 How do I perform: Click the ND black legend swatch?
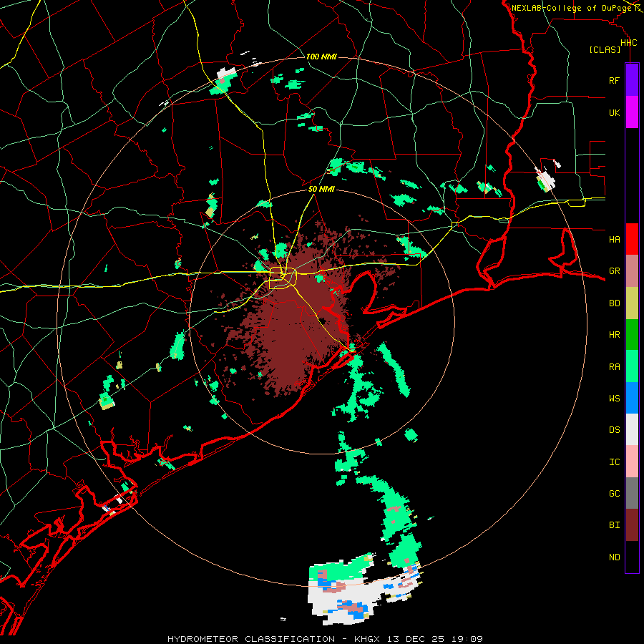click(x=632, y=557)
